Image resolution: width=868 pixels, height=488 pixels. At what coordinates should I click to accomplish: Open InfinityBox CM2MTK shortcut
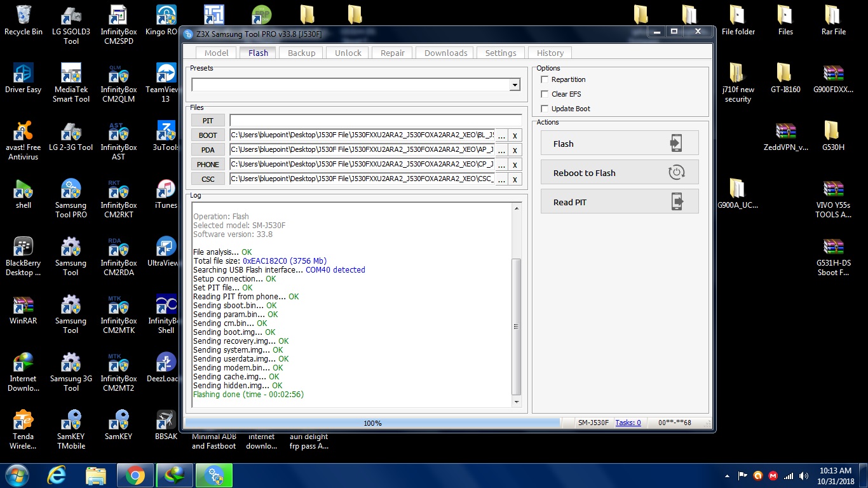[118, 315]
